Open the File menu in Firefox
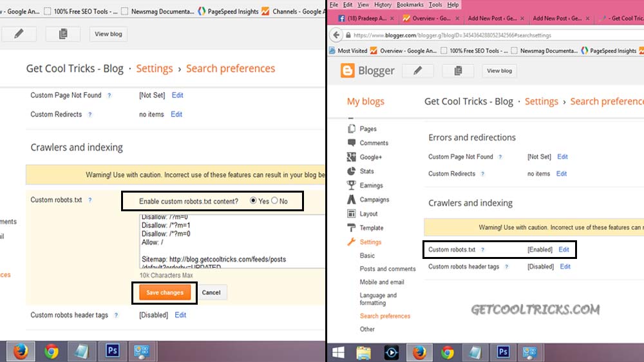Viewport: 644px width, 362px height. [x=334, y=5]
